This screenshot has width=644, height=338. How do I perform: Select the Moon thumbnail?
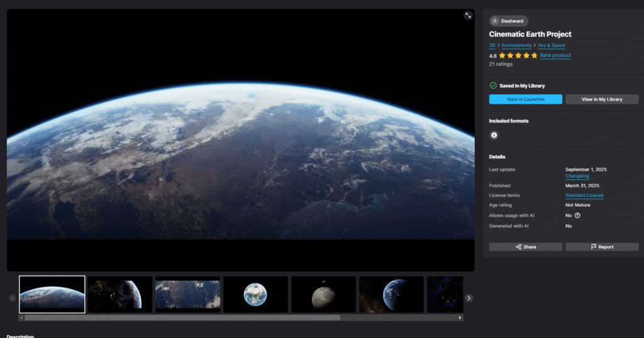(x=324, y=295)
